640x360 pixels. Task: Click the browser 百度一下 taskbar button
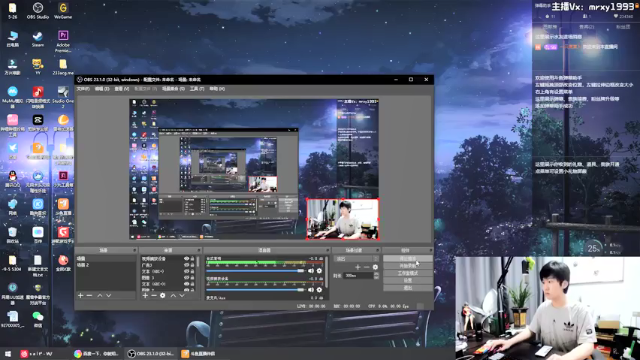pyautogui.click(x=97, y=353)
